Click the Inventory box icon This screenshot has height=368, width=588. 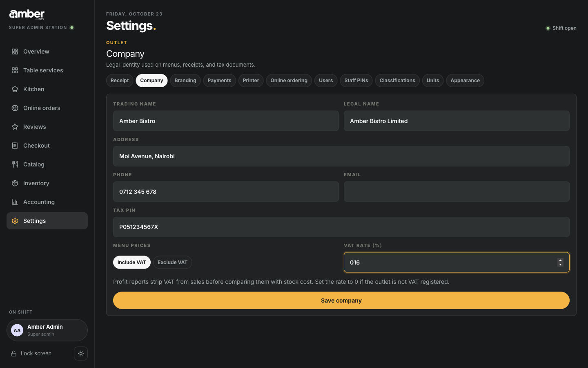15,183
